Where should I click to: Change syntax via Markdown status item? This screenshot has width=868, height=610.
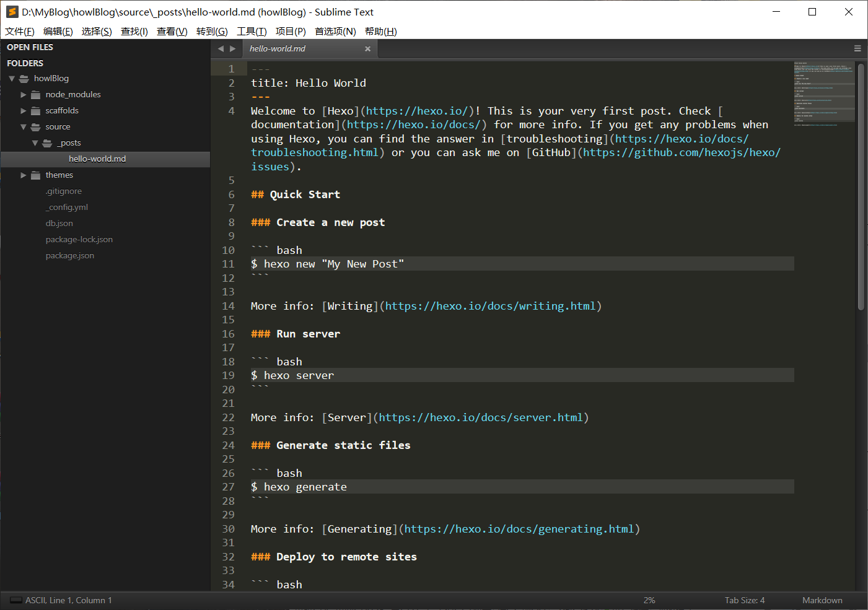click(x=822, y=600)
